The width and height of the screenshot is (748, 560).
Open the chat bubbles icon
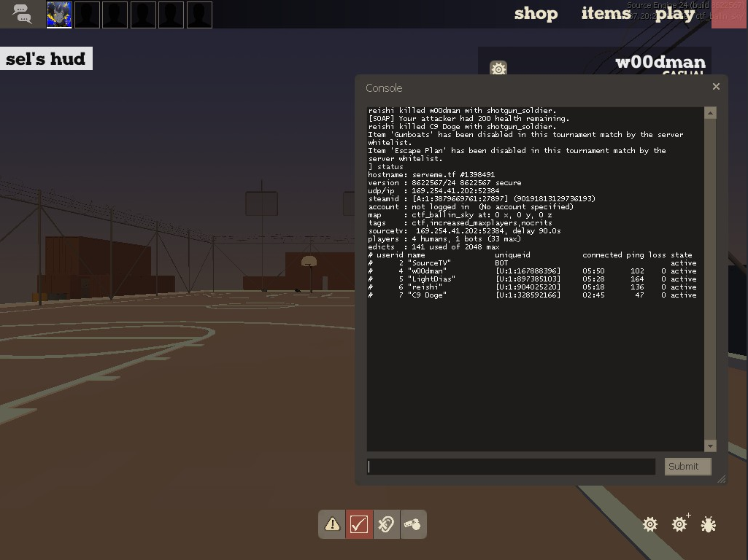[22, 14]
